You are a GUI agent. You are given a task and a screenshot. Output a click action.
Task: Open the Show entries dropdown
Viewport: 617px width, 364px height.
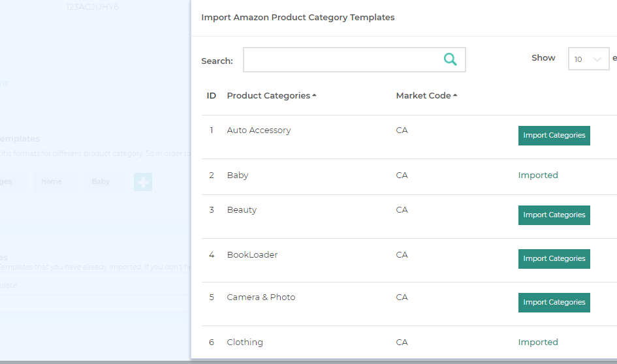(x=588, y=59)
